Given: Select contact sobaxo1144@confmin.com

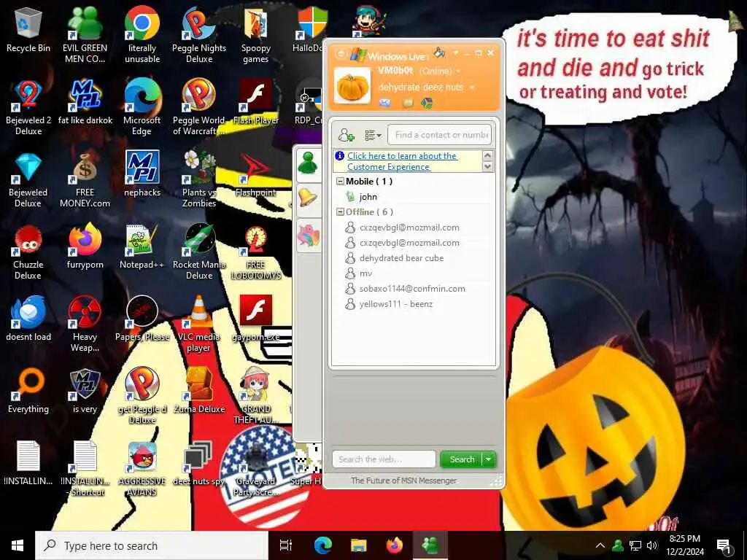Looking at the screenshot, I should [412, 289].
